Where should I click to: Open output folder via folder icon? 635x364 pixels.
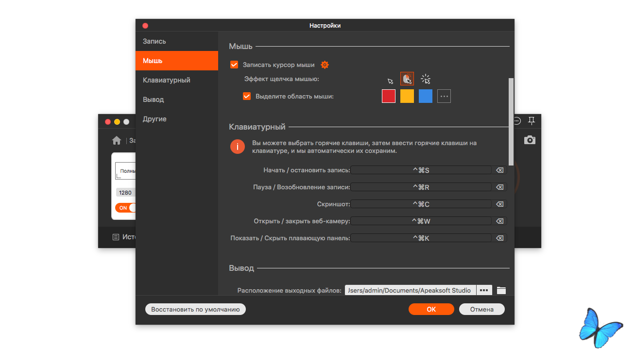point(501,290)
